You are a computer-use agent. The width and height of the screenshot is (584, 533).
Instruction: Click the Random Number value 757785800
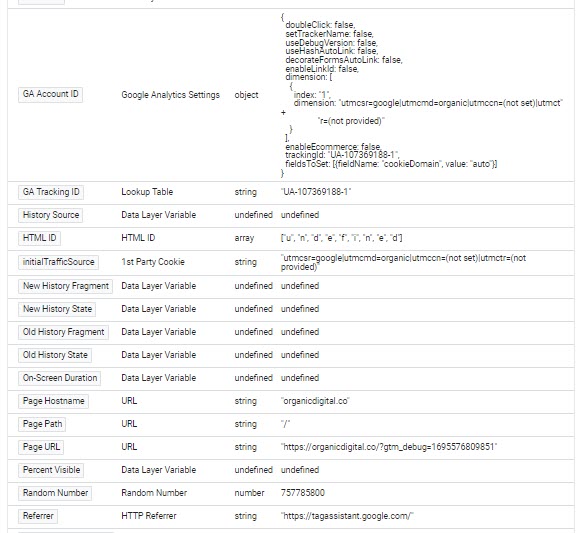[303, 493]
